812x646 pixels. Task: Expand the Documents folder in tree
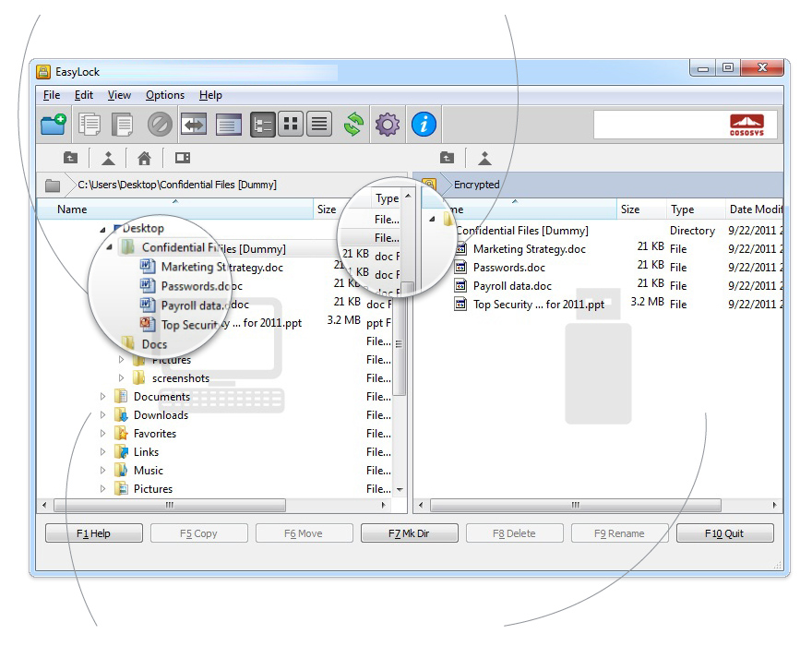[103, 397]
